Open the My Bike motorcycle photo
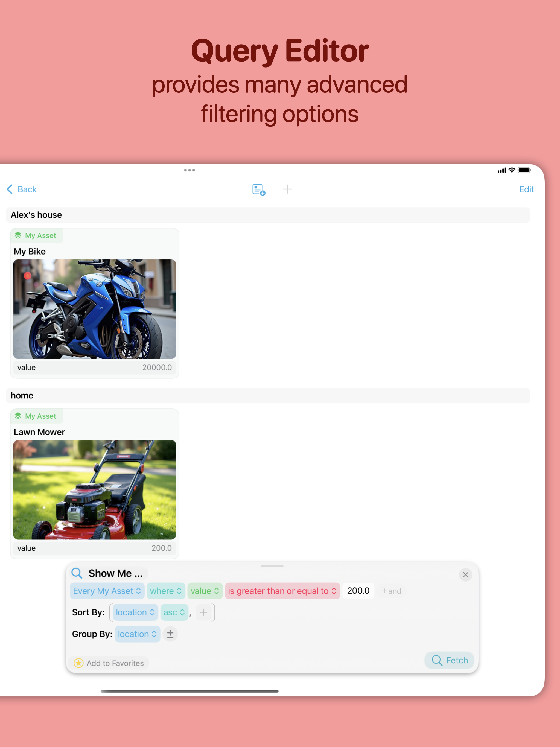 [x=95, y=309]
